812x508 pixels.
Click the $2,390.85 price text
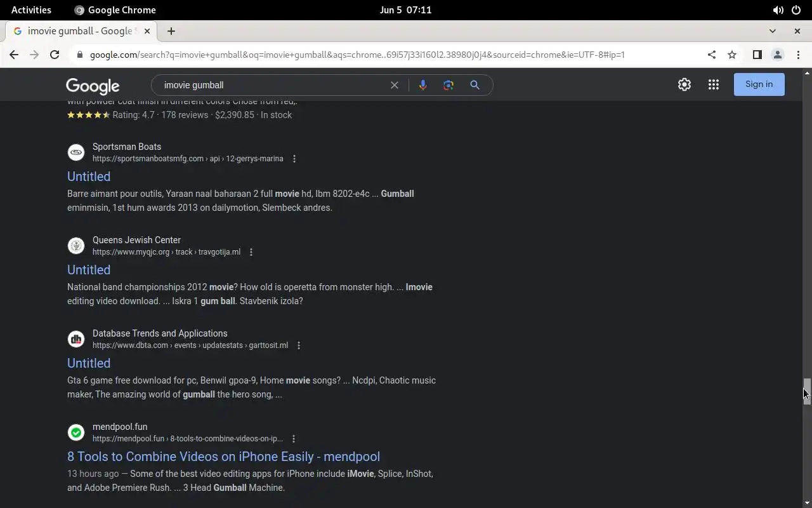click(x=235, y=115)
